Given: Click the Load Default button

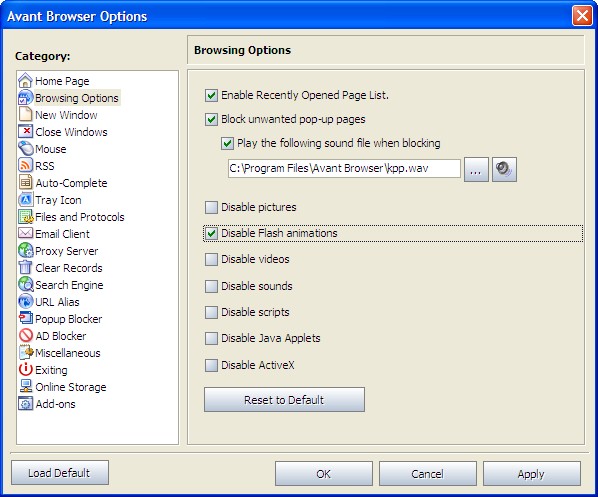Looking at the screenshot, I should point(60,473).
